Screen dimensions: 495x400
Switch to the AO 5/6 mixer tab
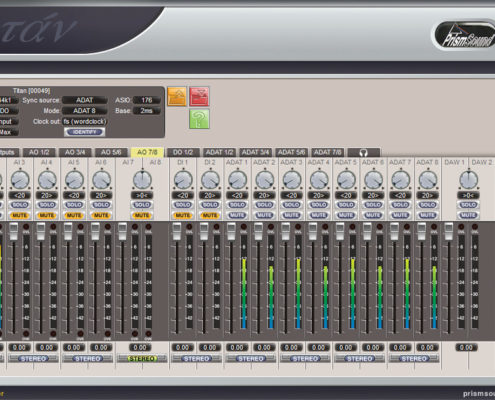[111, 152]
